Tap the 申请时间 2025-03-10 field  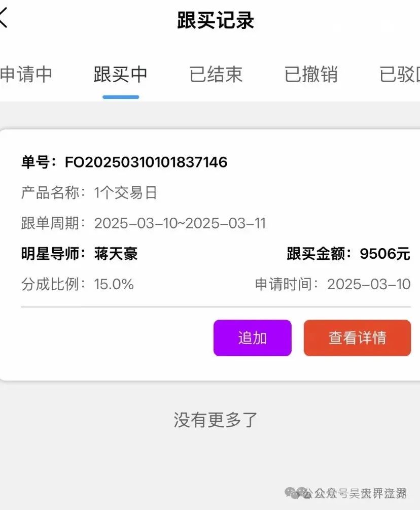(x=333, y=284)
